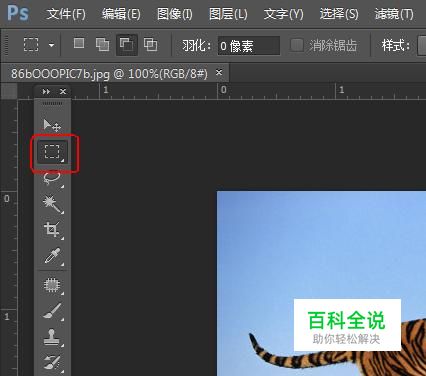This screenshot has height=376, width=426.
Task: Select the Brush tool
Action: point(52,311)
